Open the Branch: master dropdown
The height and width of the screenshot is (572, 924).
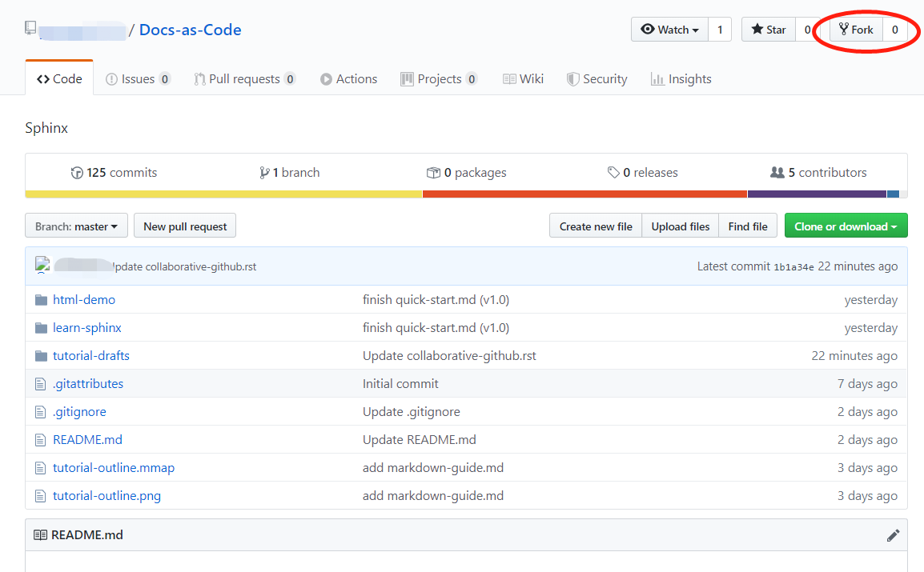75,225
